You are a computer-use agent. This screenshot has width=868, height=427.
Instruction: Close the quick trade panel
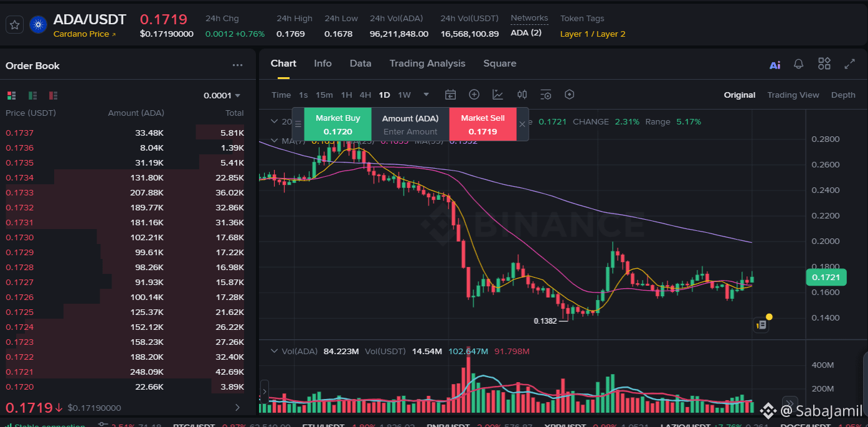pos(522,124)
